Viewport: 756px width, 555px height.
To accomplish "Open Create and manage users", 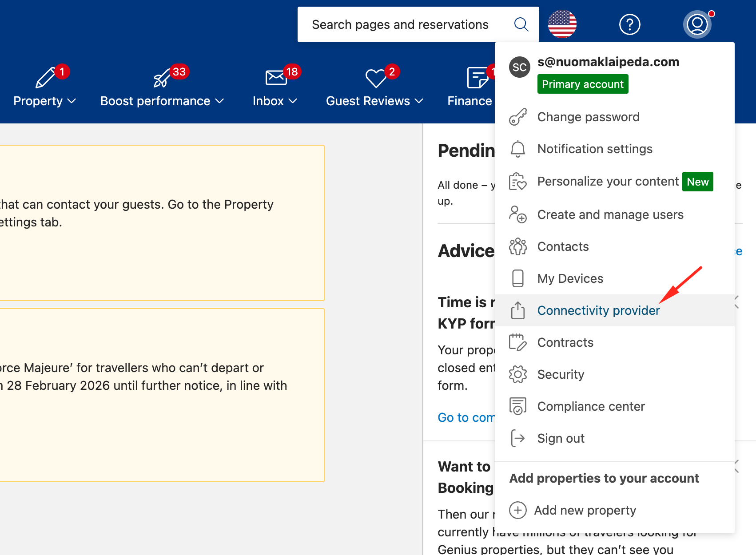I will click(x=610, y=214).
